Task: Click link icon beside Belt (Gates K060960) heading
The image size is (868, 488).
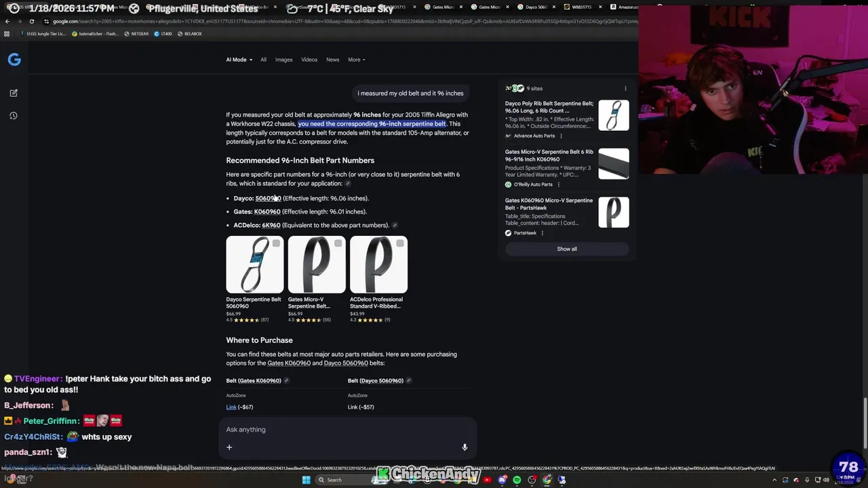Action: (286, 381)
